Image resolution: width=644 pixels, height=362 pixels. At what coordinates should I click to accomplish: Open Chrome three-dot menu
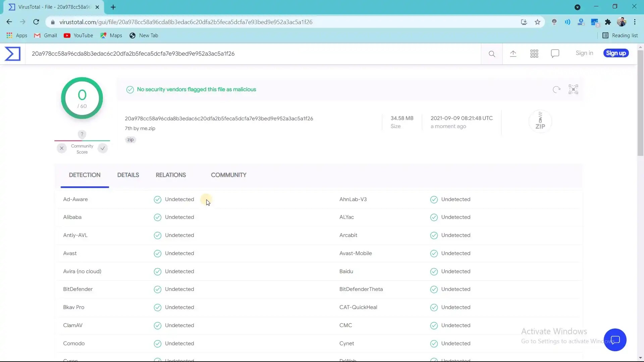tap(635, 22)
